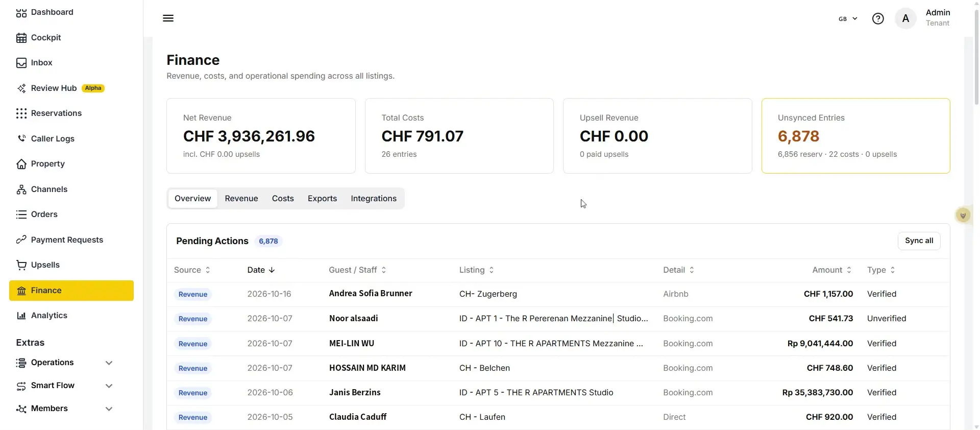Open the Finance sidebar item
Viewport: 980px width, 430px height.
click(71, 291)
